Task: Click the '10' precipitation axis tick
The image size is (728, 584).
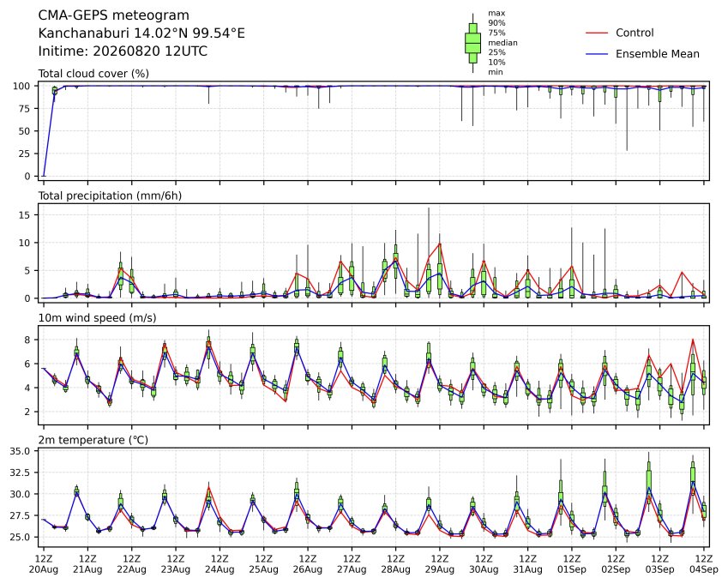Action: pyautogui.click(x=24, y=243)
